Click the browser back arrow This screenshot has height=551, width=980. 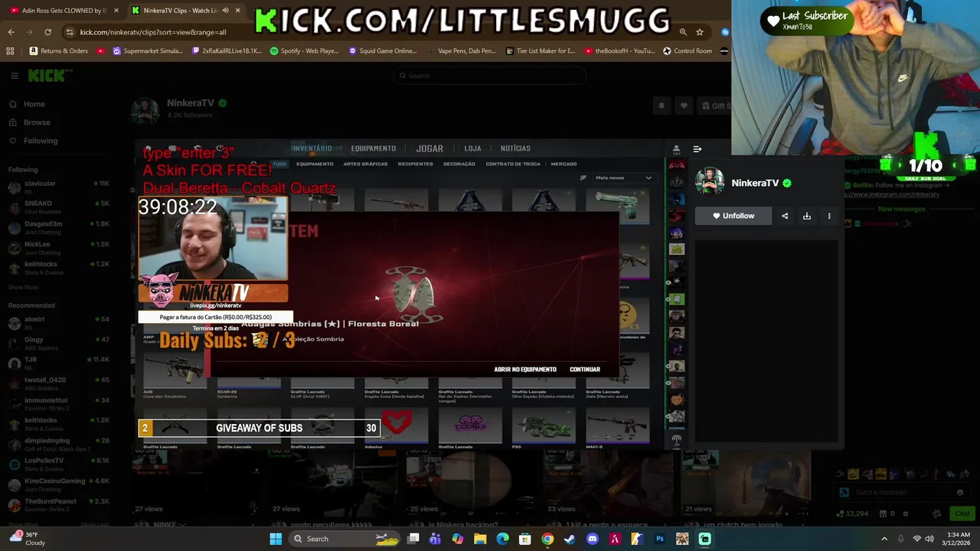[x=11, y=32]
